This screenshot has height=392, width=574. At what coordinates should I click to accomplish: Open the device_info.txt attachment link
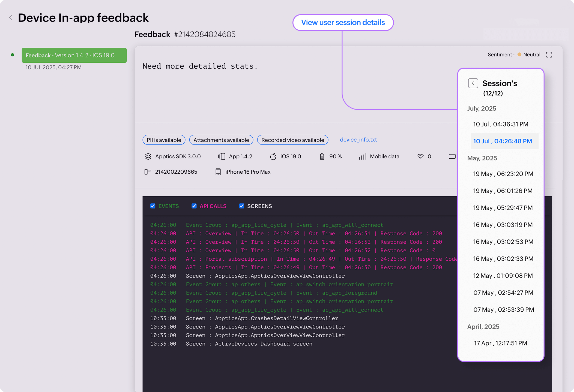(x=358, y=140)
